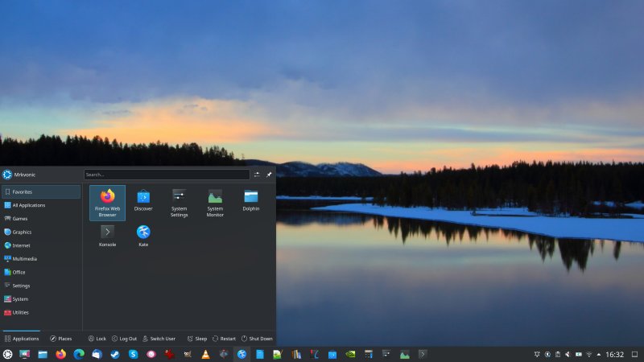Viewport: 644px width, 362px height.
Task: Open the Multimedia category
Action: [41, 258]
